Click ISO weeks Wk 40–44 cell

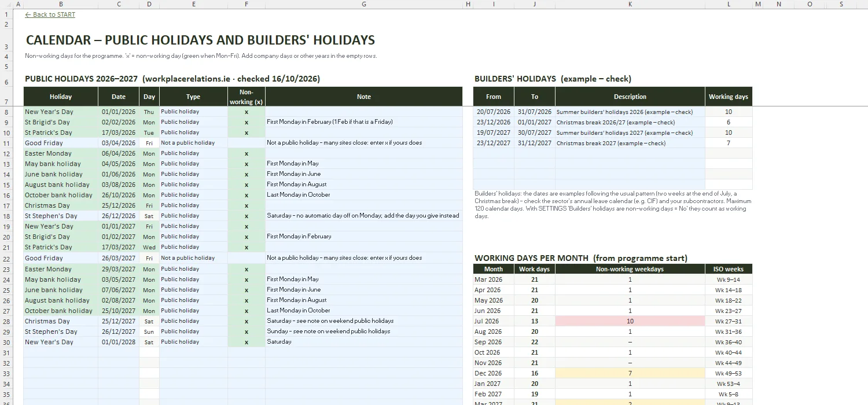coord(729,352)
